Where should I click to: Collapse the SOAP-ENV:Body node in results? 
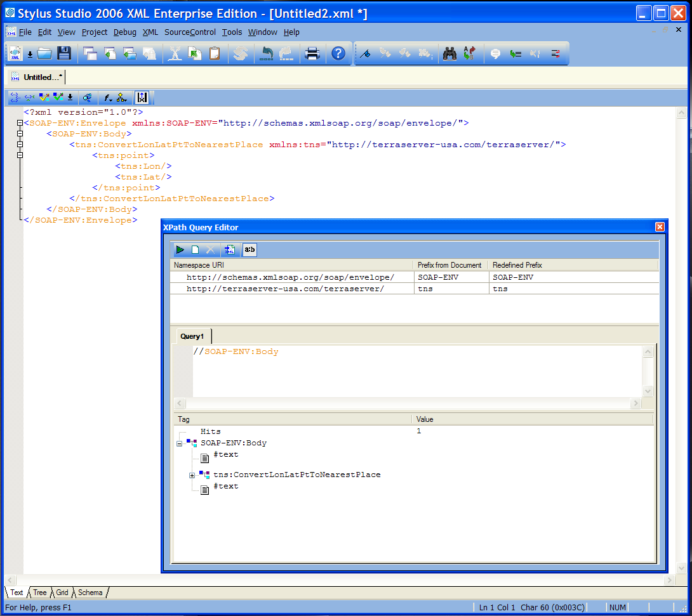tap(180, 443)
